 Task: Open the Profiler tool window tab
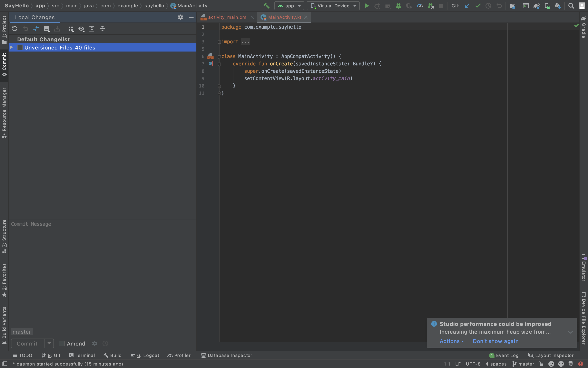pyautogui.click(x=179, y=355)
